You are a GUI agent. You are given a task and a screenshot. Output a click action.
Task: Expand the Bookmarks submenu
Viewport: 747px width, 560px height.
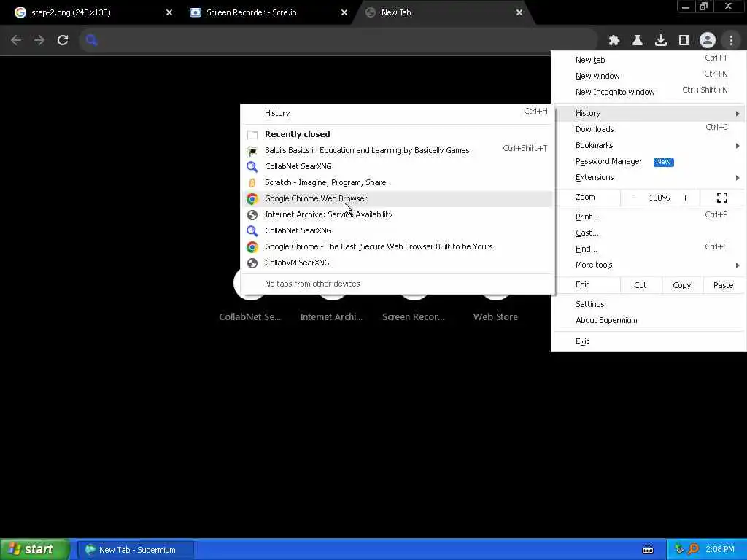click(649, 145)
